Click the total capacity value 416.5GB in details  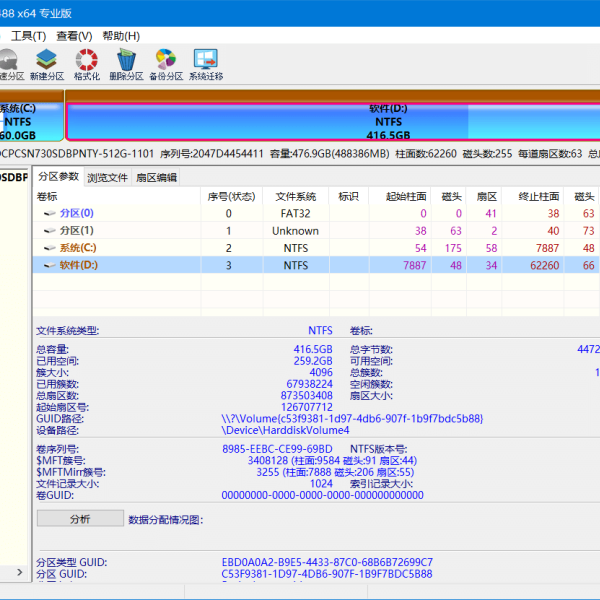pyautogui.click(x=313, y=349)
